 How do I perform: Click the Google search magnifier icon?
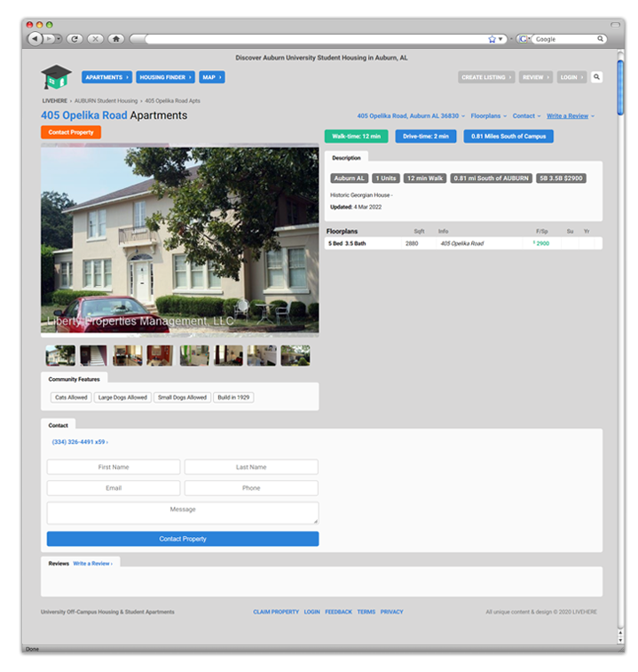tap(601, 39)
